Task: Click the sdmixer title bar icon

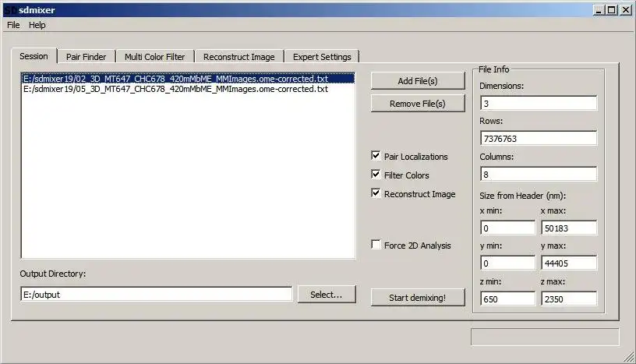Action: (9, 10)
